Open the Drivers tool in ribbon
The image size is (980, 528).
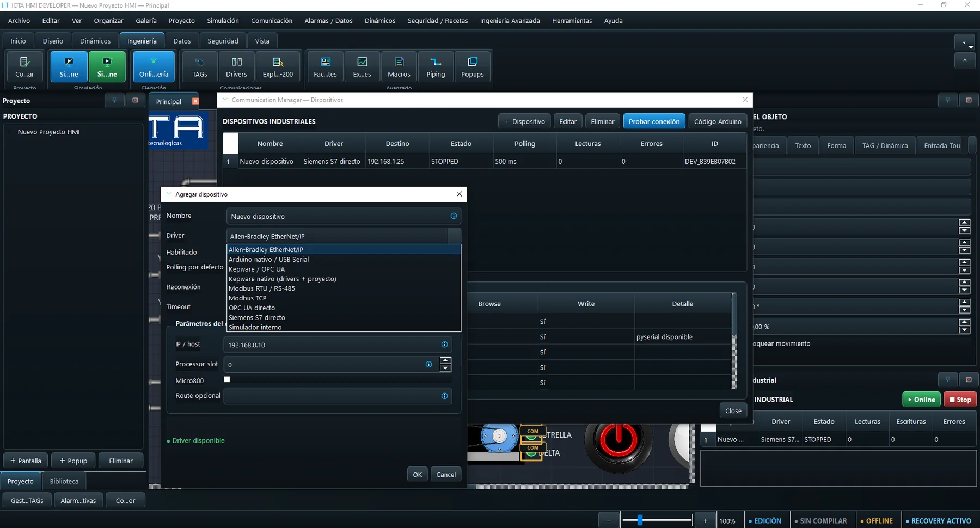tap(236, 66)
